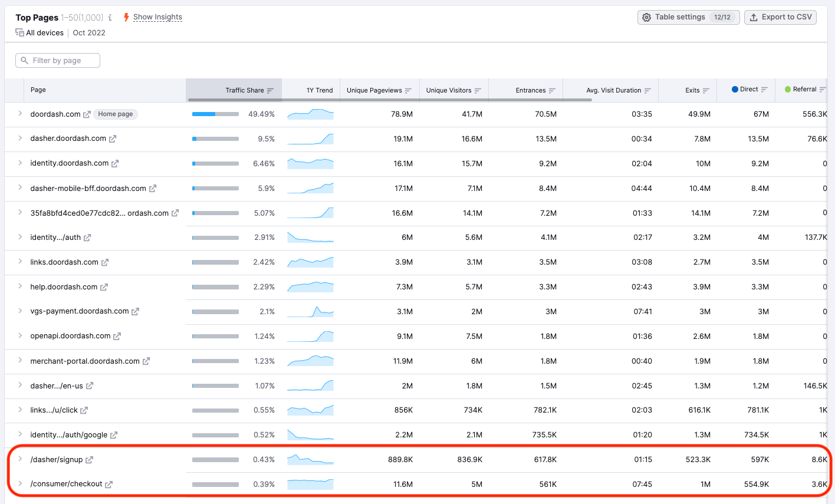Click the Avg. Visit Duration sort icon
Viewport: 835px width, 504px height.
pyautogui.click(x=647, y=90)
